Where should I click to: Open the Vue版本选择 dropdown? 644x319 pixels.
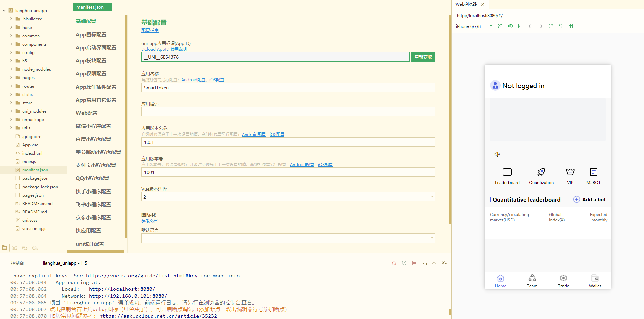click(x=288, y=197)
